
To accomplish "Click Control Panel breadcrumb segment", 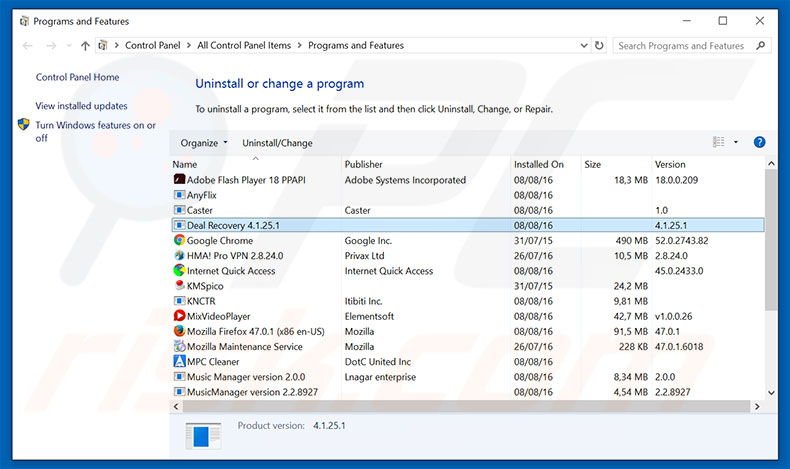I will point(152,45).
